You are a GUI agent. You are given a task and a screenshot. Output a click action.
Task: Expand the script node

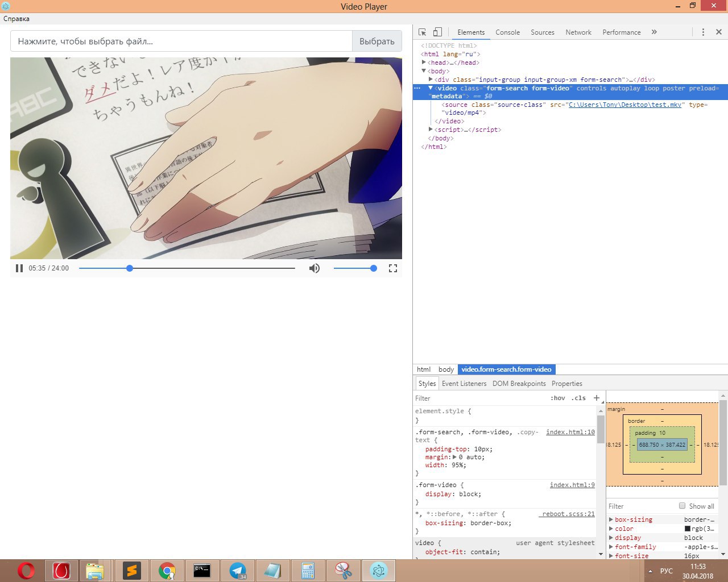[431, 130]
